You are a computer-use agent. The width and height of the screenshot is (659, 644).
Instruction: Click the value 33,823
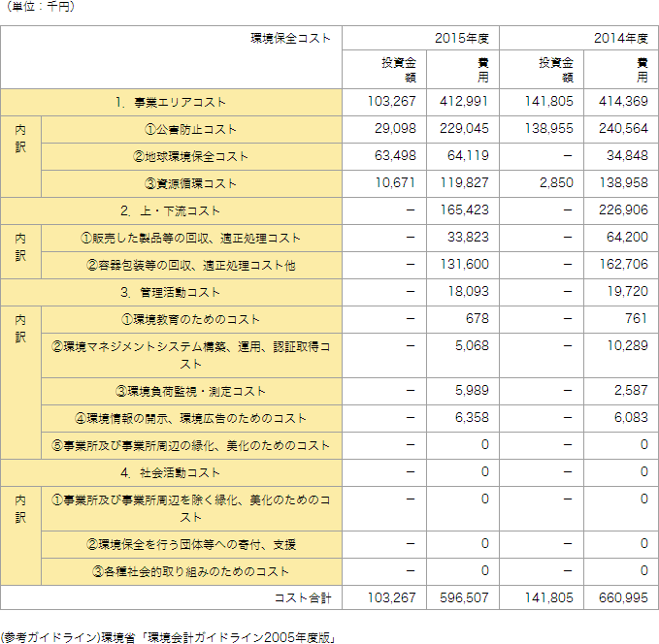[468, 238]
